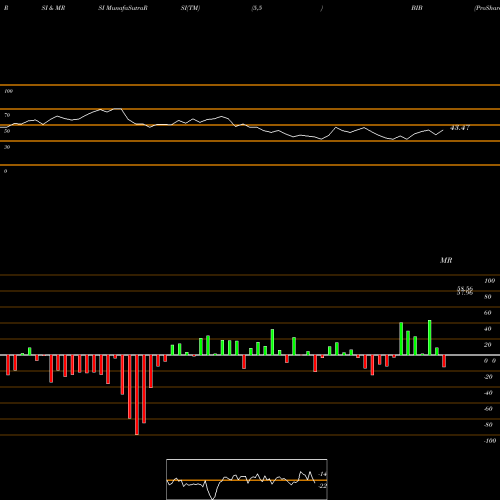This screenshot has height=500, width=500.
Task: Click the MR axis label '-40'
Action: click(488, 393)
